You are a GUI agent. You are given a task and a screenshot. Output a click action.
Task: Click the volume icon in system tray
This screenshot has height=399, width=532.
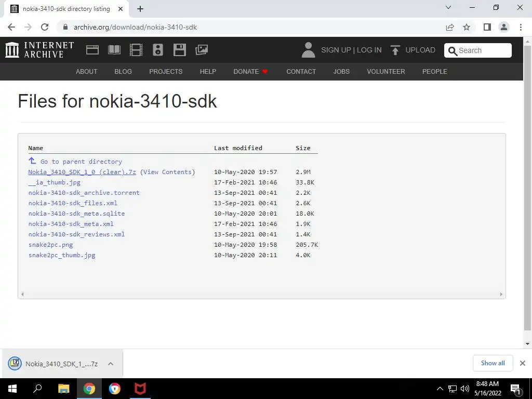[x=465, y=389]
